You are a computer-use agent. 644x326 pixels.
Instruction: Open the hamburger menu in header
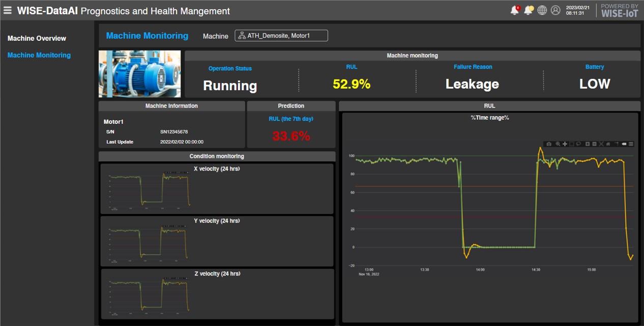[x=8, y=10]
